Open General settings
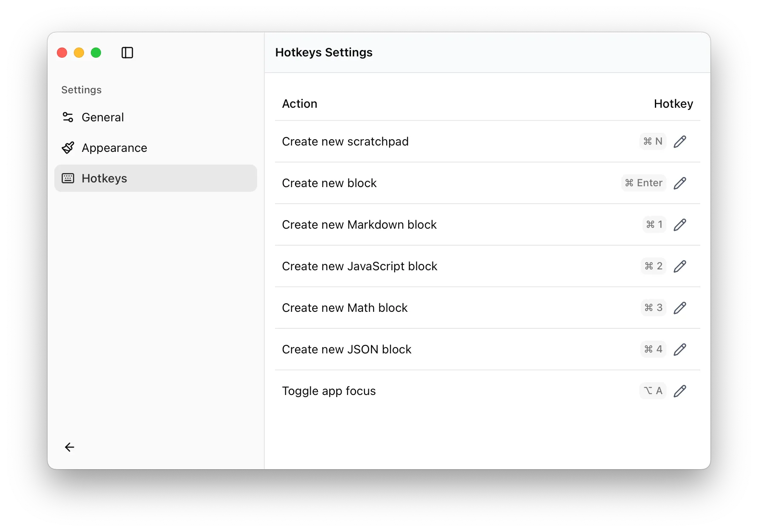The width and height of the screenshot is (758, 532). click(x=103, y=117)
